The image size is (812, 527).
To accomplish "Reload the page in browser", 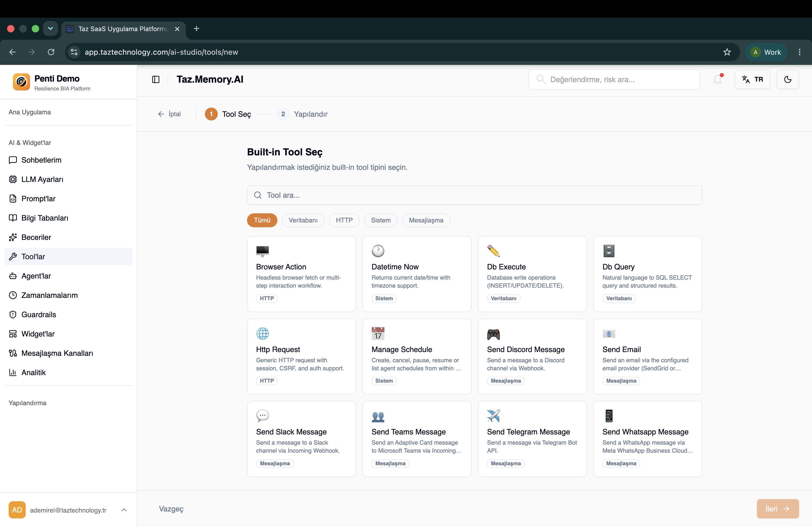I will (51, 52).
